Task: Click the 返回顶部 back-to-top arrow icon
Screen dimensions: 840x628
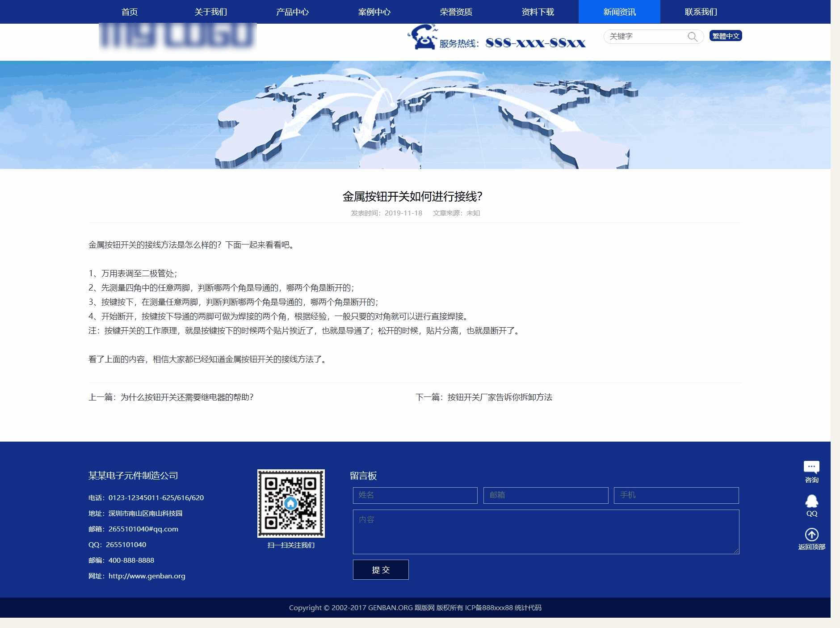Action: [811, 535]
